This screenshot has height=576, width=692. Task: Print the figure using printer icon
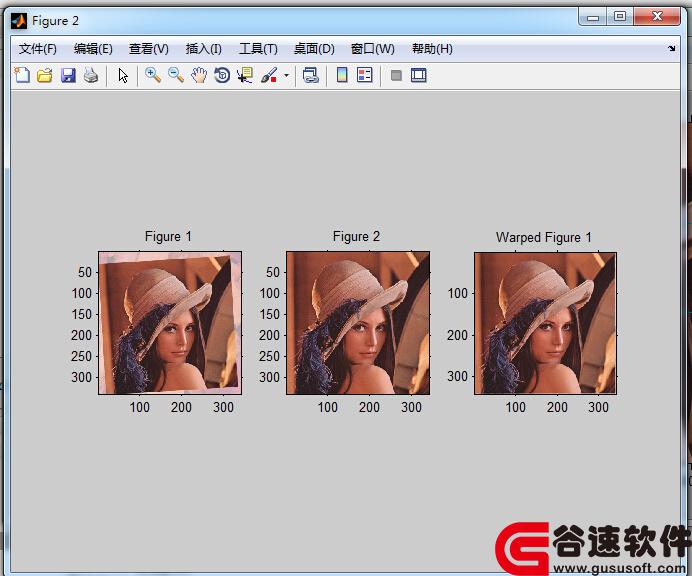(91, 75)
